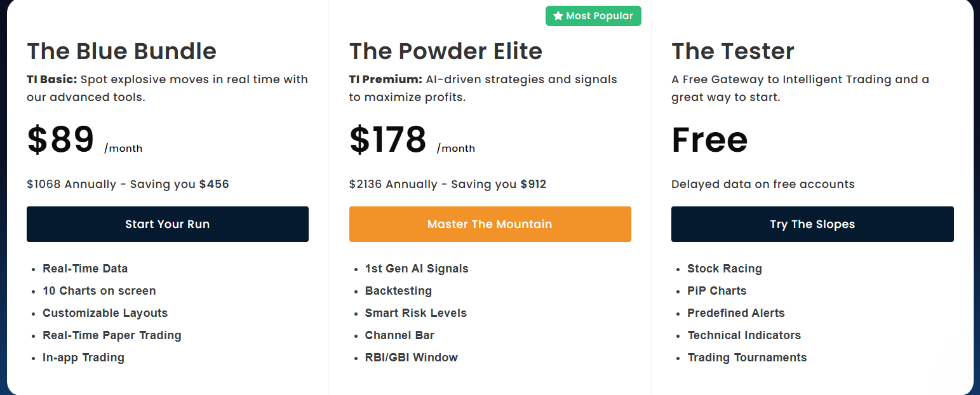Click the Backtesting feature item

tap(398, 291)
